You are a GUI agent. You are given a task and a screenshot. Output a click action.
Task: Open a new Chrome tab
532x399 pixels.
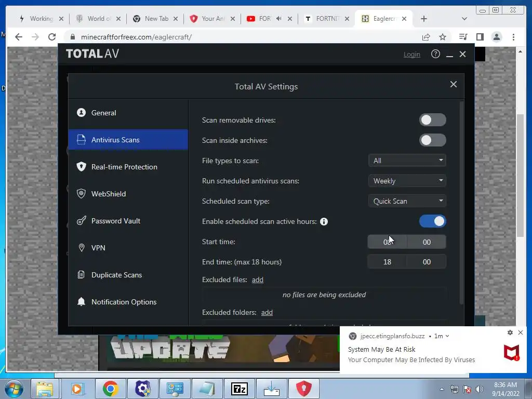[x=424, y=19]
